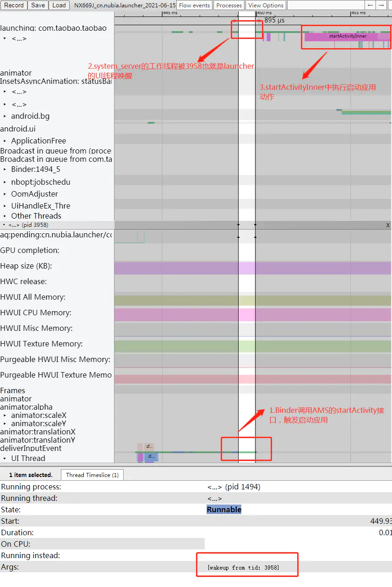Select the startActivityInner slice
392x587 pixels.
coord(348,36)
